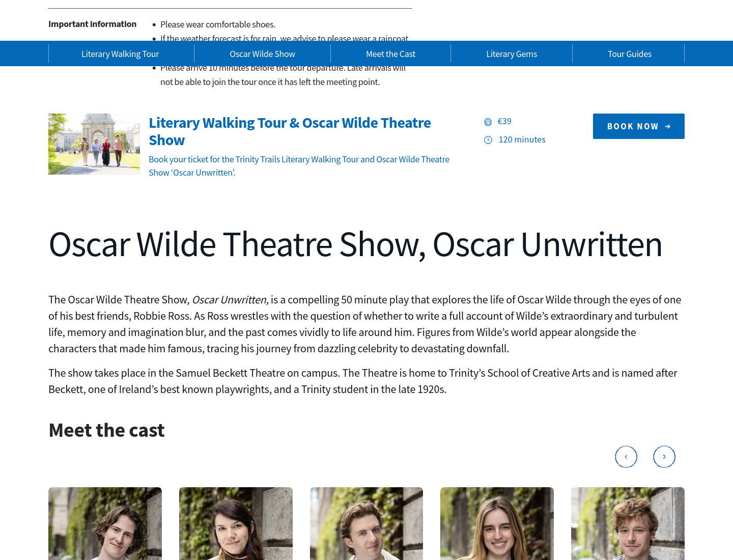Click the 'Book your ticket for the Trinity Trails' description
733x560 pixels.
[299, 166]
